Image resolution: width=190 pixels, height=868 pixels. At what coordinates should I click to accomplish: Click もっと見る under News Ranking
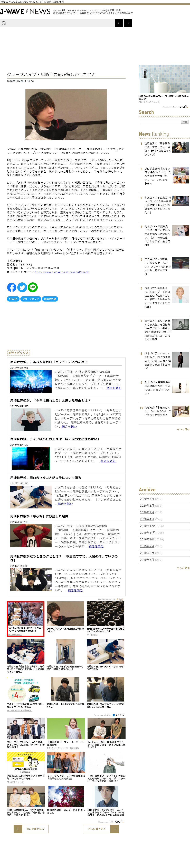(x=183, y=429)
